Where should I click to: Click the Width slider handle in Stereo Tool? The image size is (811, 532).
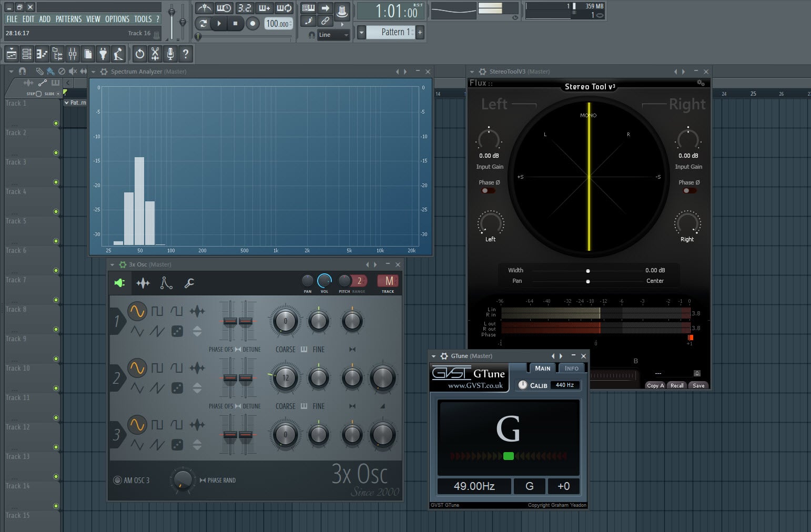[588, 270]
